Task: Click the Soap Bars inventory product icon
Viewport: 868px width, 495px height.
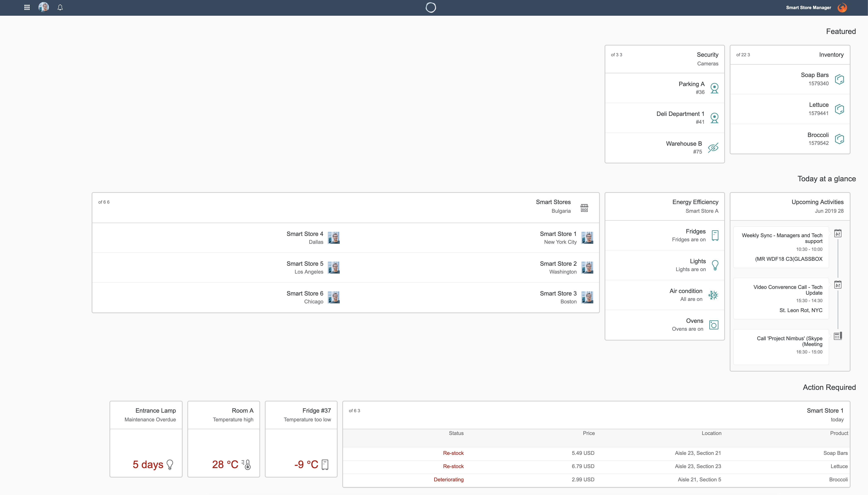Action: 839,79
